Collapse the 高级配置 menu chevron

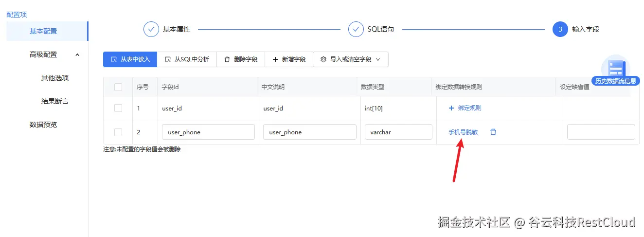coord(77,55)
